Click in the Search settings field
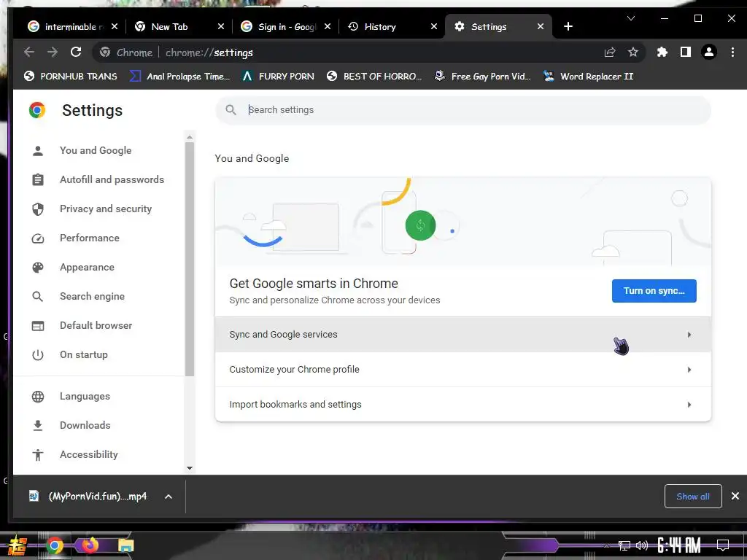This screenshot has width=747, height=560. [463, 110]
